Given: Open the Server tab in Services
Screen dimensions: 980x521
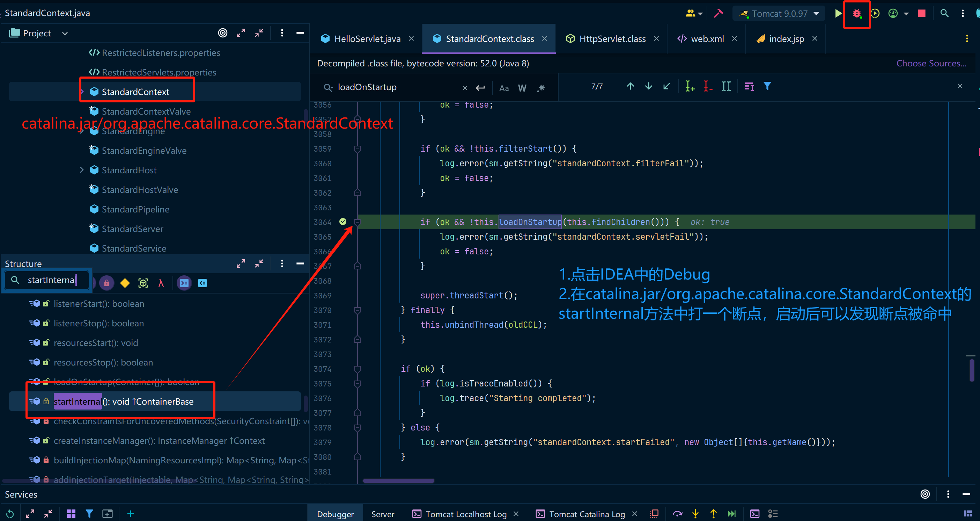Looking at the screenshot, I should [382, 514].
